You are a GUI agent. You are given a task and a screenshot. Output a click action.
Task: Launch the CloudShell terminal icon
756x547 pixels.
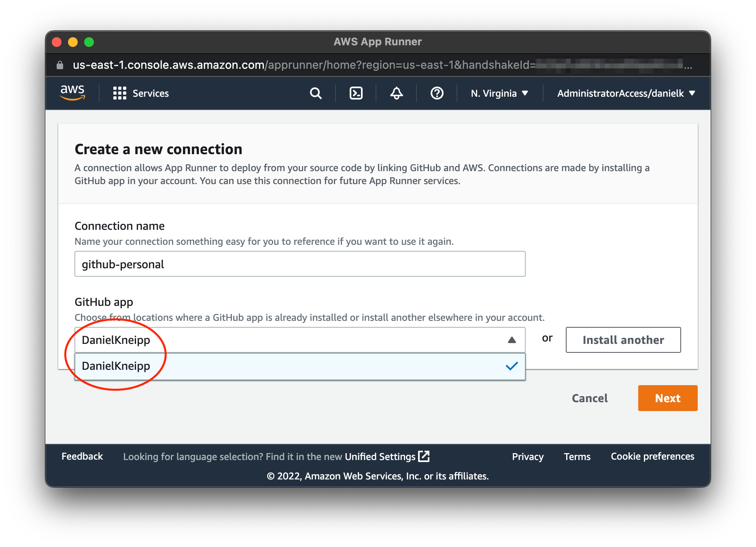(356, 93)
